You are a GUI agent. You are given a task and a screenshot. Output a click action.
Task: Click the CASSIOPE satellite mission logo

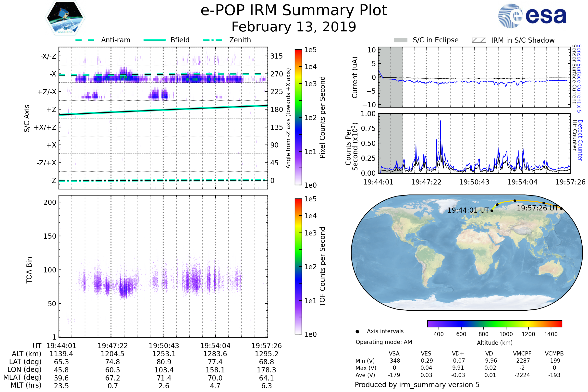click(x=65, y=18)
